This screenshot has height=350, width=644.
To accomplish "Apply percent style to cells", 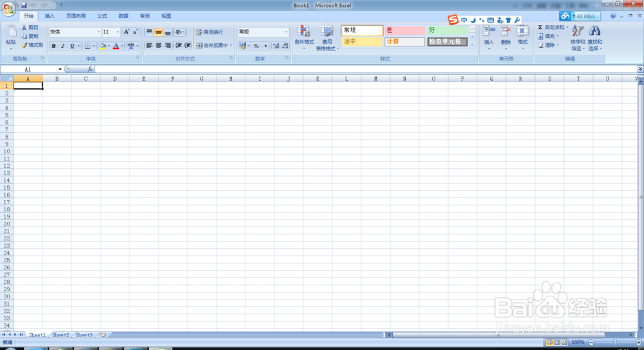I will coord(256,46).
